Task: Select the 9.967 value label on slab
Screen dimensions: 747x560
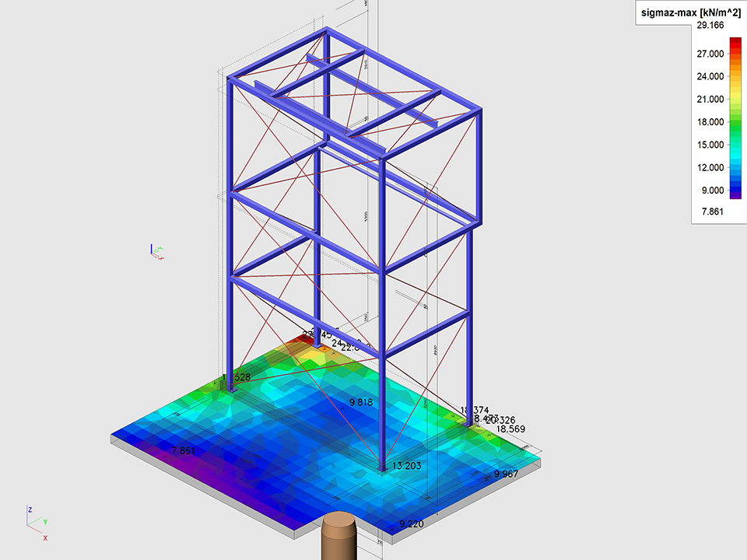Action: point(507,474)
